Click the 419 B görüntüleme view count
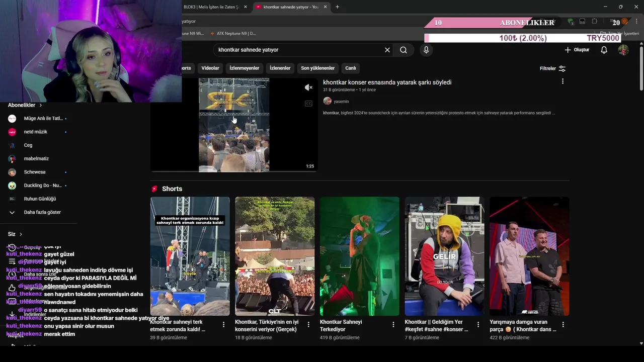This screenshot has width=644, height=362. click(340, 338)
